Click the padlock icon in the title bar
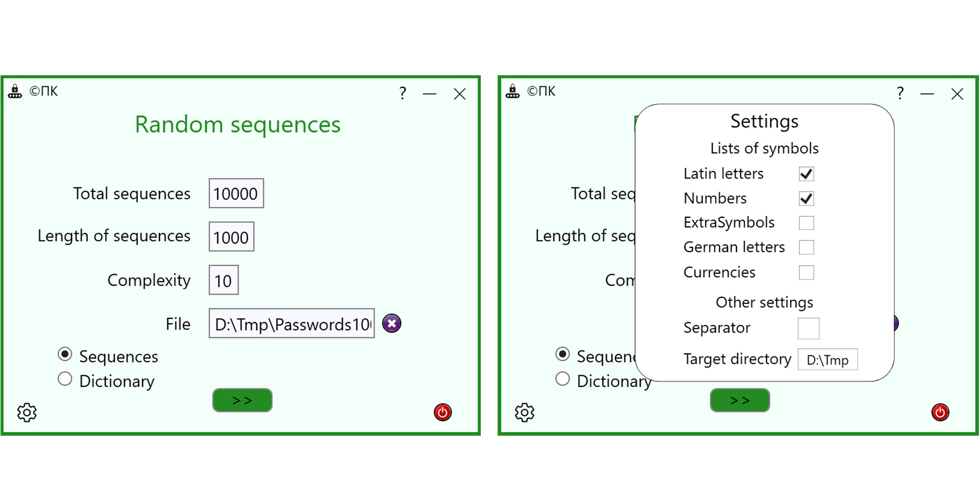The height and width of the screenshot is (492, 980). [15, 91]
